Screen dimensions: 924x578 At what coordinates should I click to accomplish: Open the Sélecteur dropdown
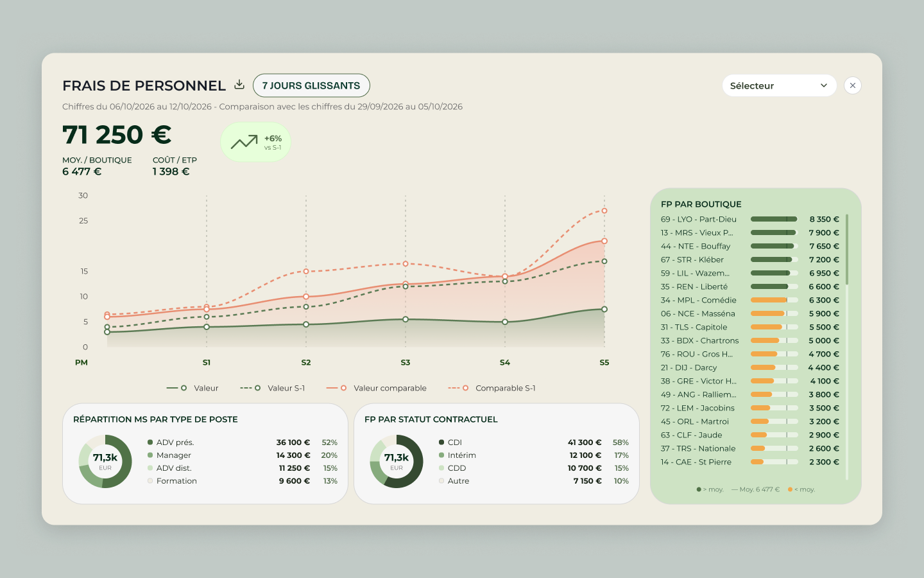[779, 85]
